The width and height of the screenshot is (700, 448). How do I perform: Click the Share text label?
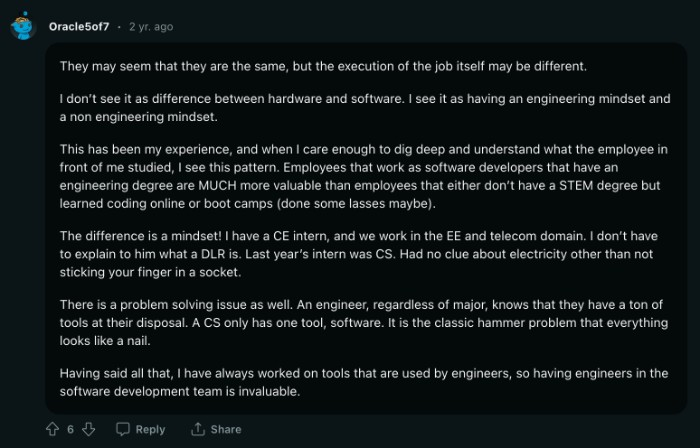226,429
